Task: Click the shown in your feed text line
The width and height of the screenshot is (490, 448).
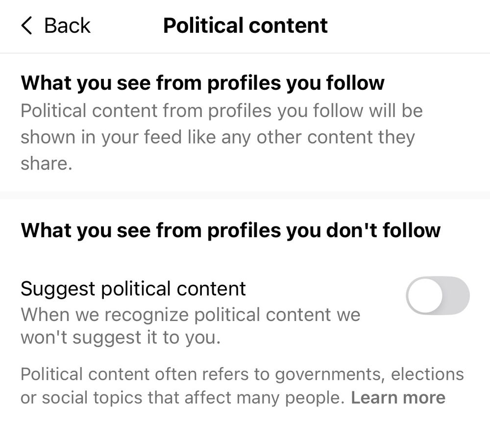Action: click(217, 137)
